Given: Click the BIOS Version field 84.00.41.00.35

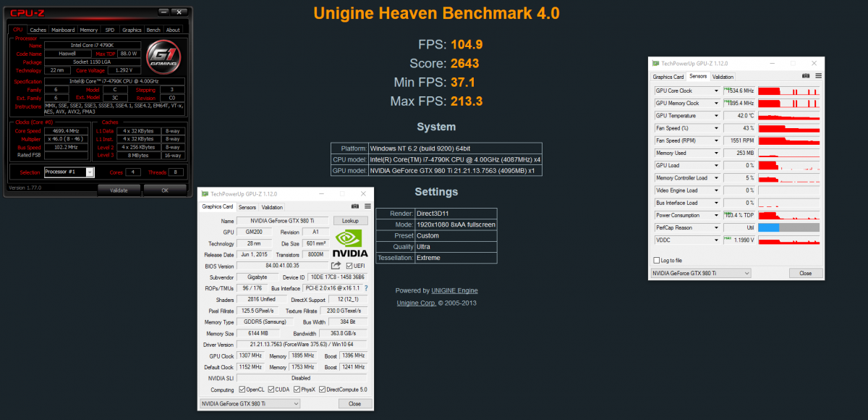Looking at the screenshot, I should pyautogui.click(x=283, y=266).
